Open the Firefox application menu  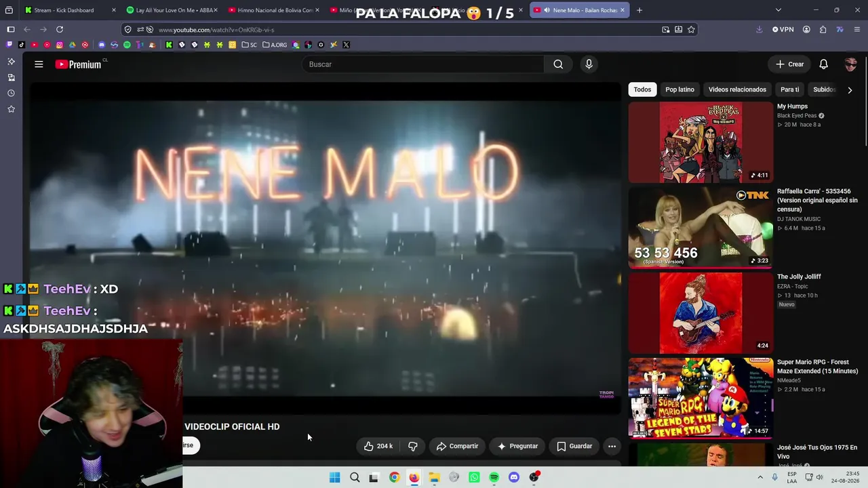856,29
